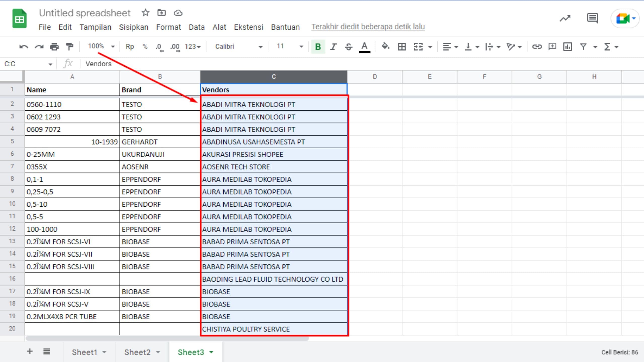This screenshot has width=644, height=362.
Task: Select column D header
Action: 375,77
